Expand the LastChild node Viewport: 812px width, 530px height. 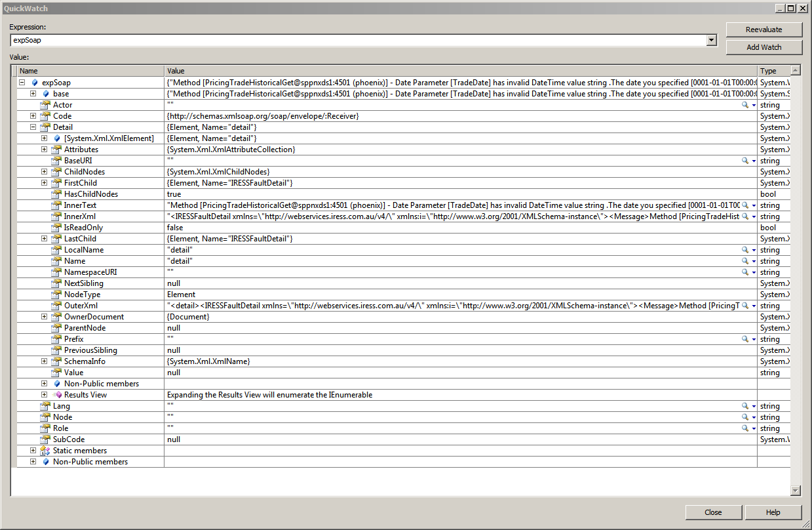tap(44, 239)
